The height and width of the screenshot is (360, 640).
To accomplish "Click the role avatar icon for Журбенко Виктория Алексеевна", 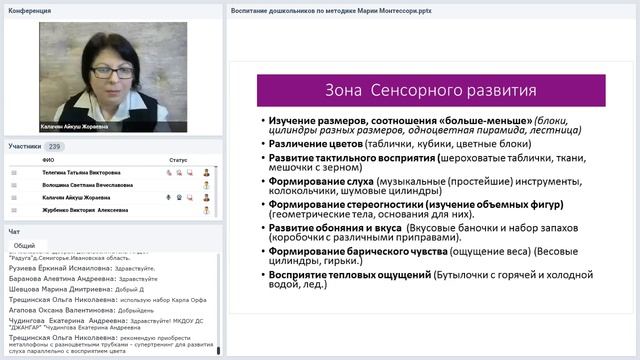I will coord(207,210).
